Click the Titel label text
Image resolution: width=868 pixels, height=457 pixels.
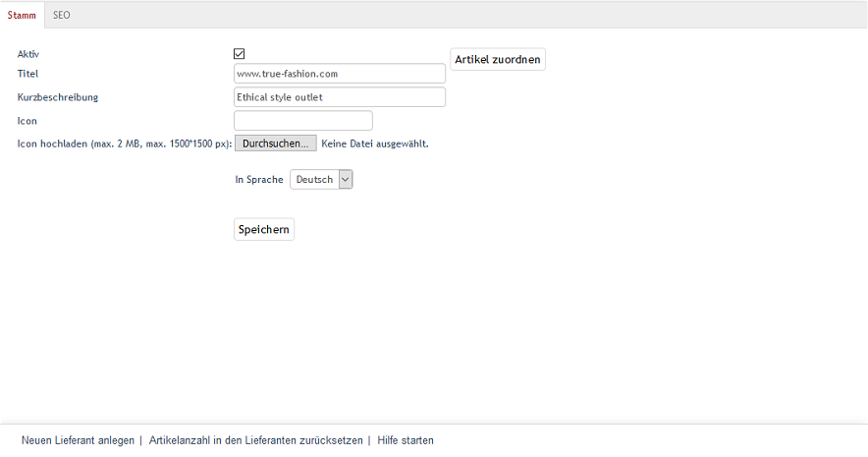[x=27, y=74]
